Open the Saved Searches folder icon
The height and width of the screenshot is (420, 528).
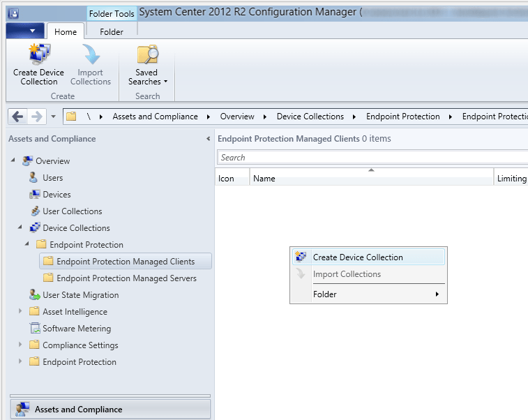[x=147, y=54]
